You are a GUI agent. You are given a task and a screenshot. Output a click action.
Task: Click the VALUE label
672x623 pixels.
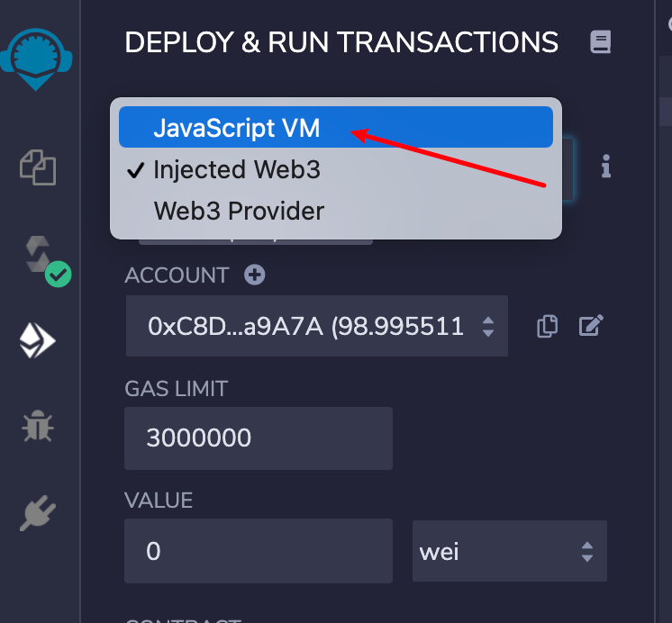click(159, 501)
